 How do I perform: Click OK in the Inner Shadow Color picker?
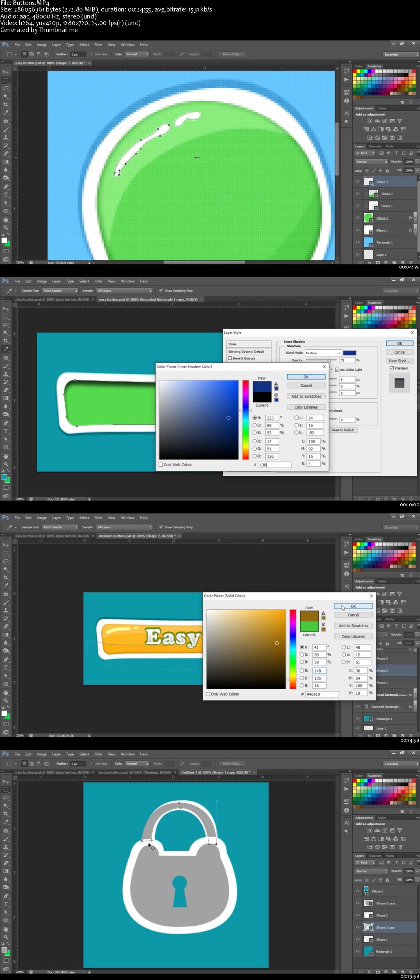[306, 377]
